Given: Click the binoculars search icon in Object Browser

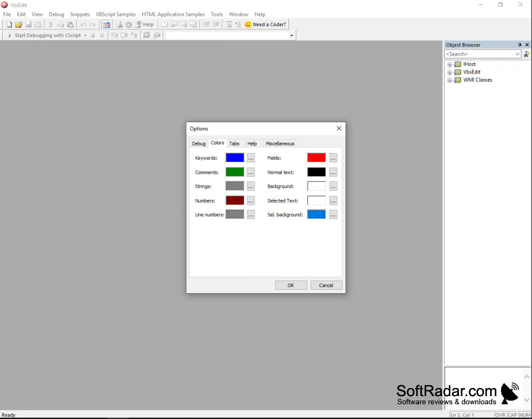Looking at the screenshot, I should pos(527,54).
